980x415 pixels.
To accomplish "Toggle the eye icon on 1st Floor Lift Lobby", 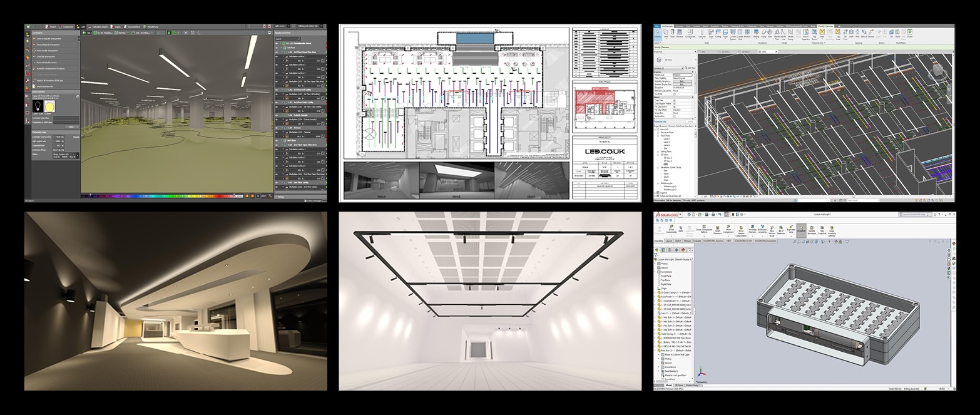I will (x=278, y=90).
